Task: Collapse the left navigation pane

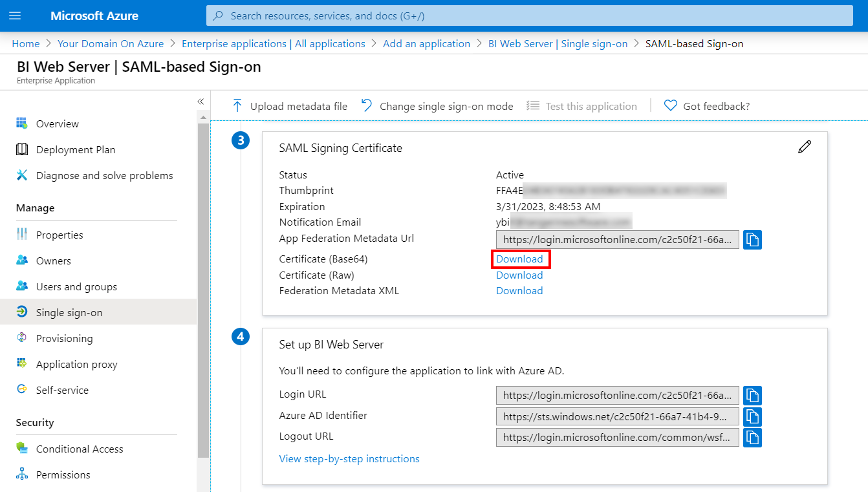Action: tap(201, 102)
